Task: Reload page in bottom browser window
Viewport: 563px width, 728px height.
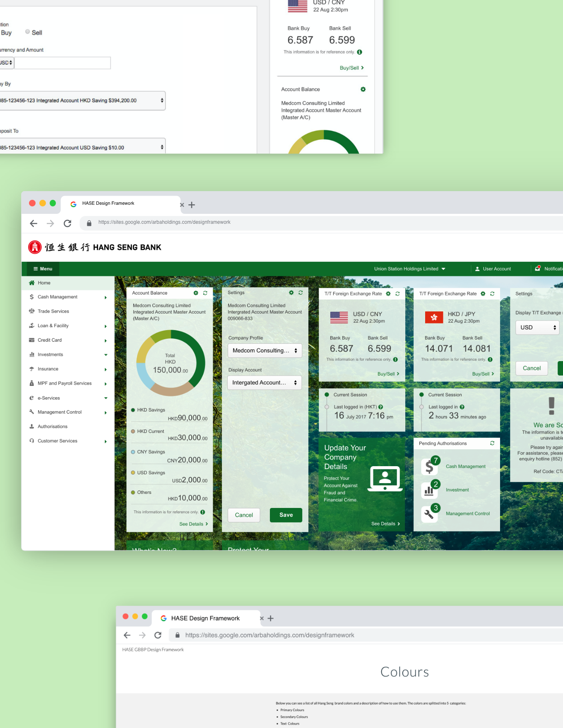Action: [x=158, y=635]
